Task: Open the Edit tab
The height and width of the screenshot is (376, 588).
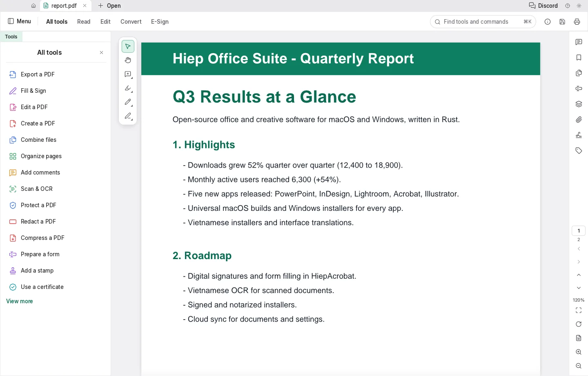Action: 105,22
